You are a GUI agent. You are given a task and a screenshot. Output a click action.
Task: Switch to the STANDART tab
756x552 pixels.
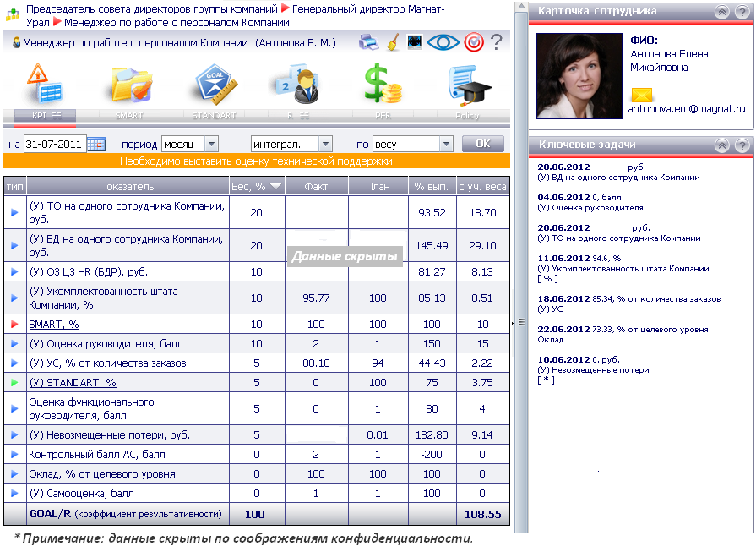214,116
